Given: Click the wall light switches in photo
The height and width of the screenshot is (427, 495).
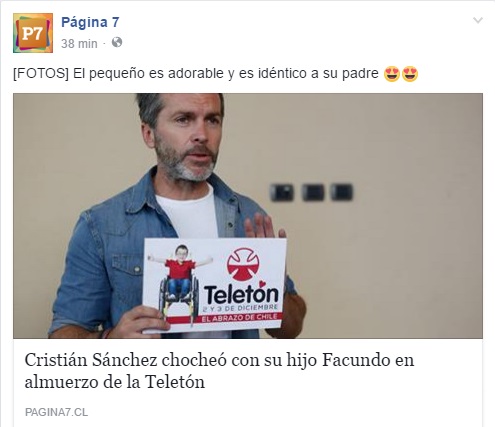Looking at the screenshot, I should [312, 192].
